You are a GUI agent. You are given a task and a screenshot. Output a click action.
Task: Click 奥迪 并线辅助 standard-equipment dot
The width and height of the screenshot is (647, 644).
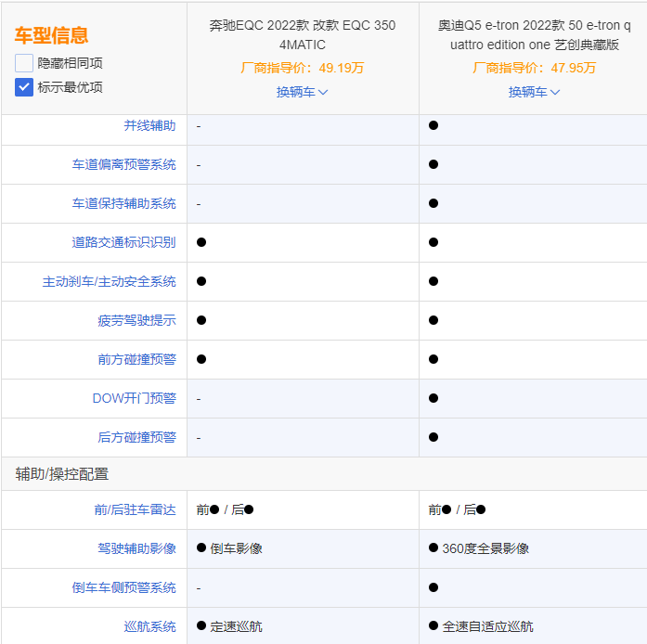[x=433, y=125]
